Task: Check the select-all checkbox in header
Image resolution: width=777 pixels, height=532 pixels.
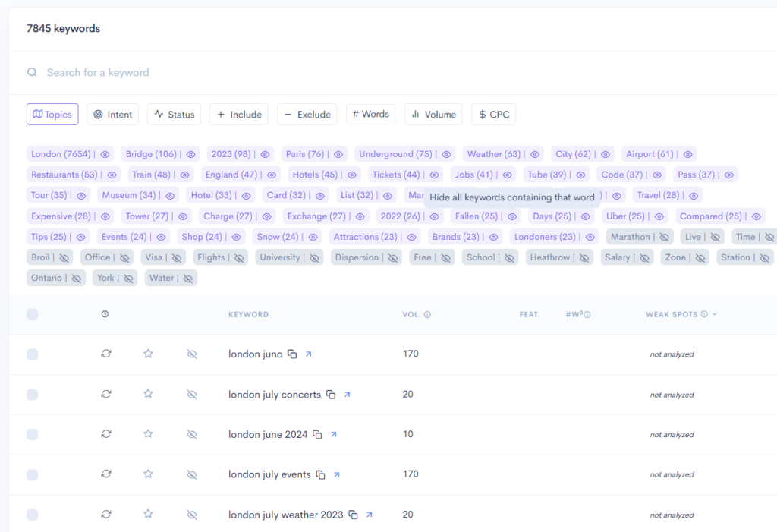Action: tap(32, 313)
